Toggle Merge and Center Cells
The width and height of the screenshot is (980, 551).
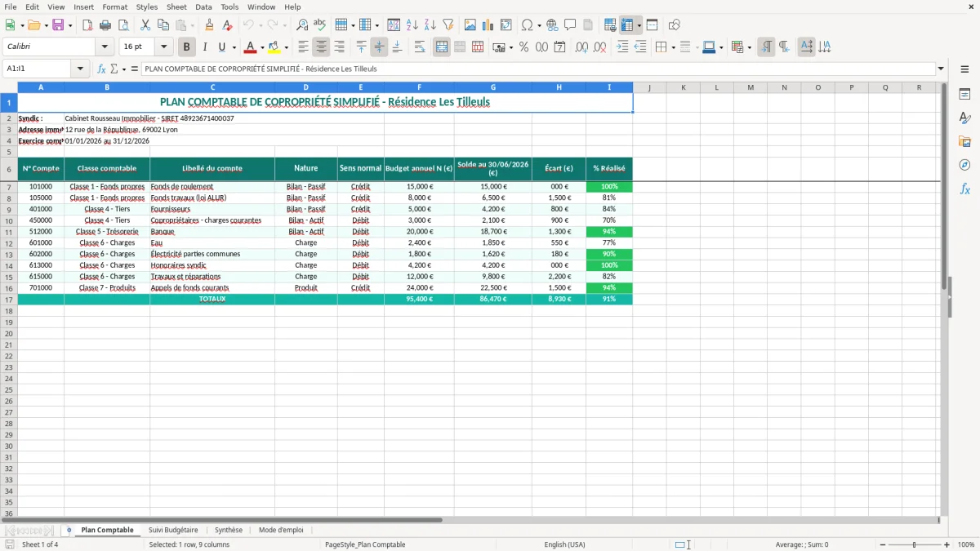[442, 47]
